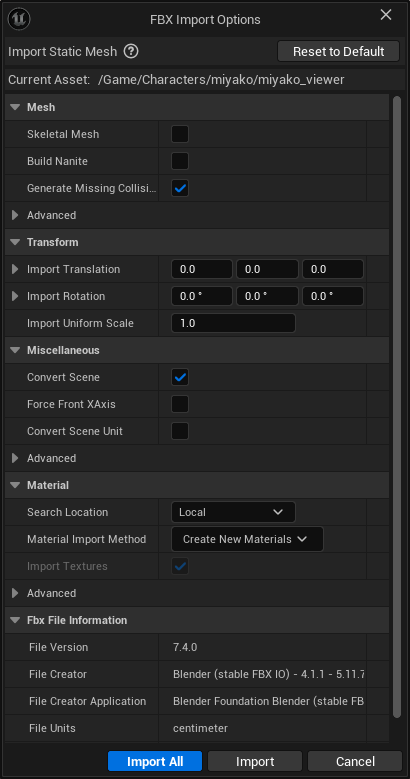Click the disabled Import Textures checkbox
Screen dimensions: 410x779
coord(180,566)
